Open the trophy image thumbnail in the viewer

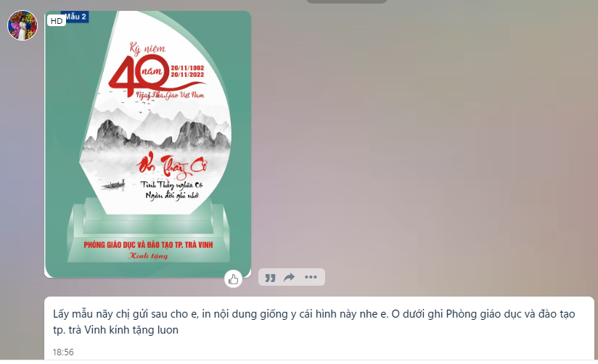click(148, 144)
